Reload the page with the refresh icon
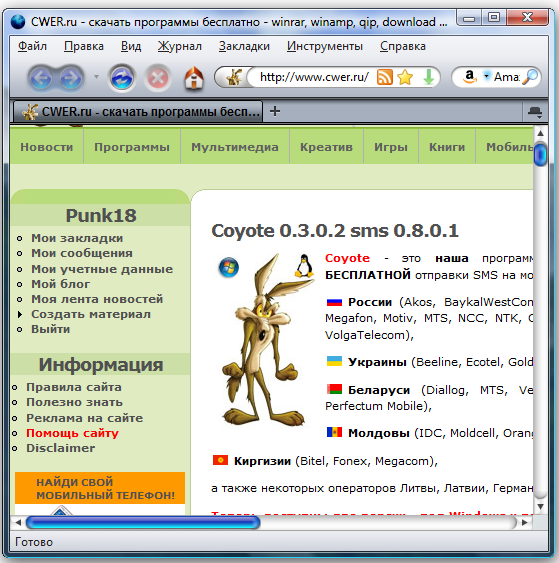This screenshot has height=563, width=559. pos(122,78)
